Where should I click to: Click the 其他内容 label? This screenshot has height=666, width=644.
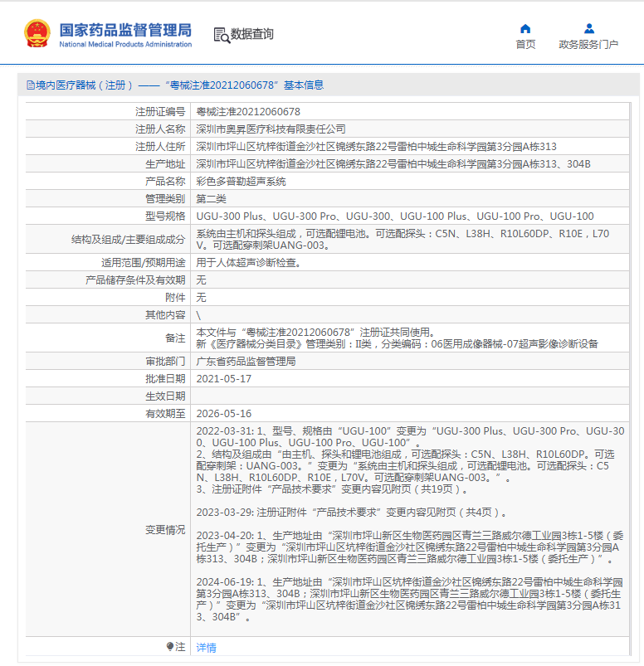point(165,314)
